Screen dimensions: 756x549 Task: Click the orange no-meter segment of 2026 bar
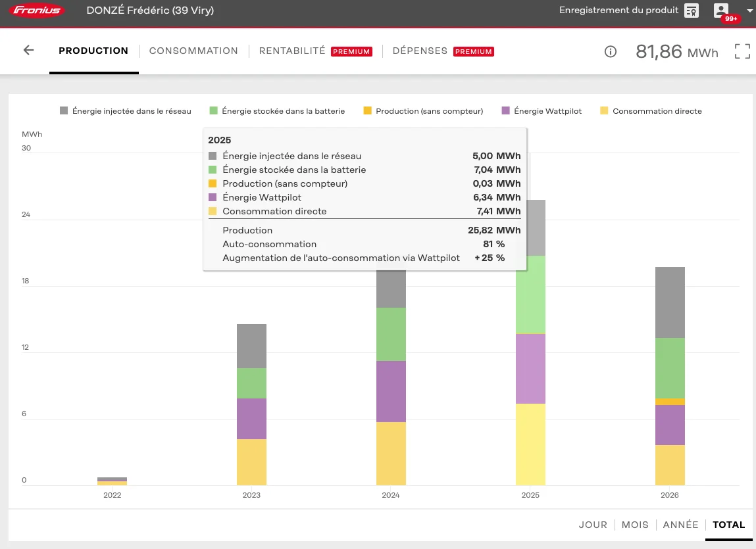tap(670, 402)
